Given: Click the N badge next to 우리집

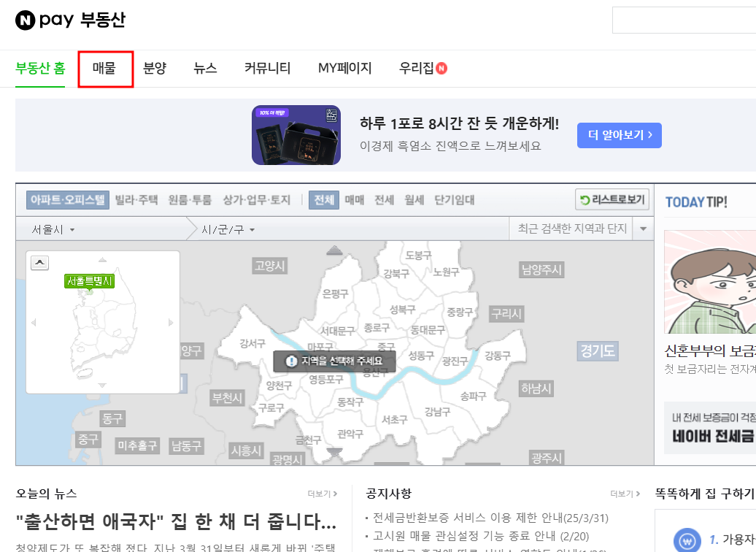Looking at the screenshot, I should tap(441, 67).
